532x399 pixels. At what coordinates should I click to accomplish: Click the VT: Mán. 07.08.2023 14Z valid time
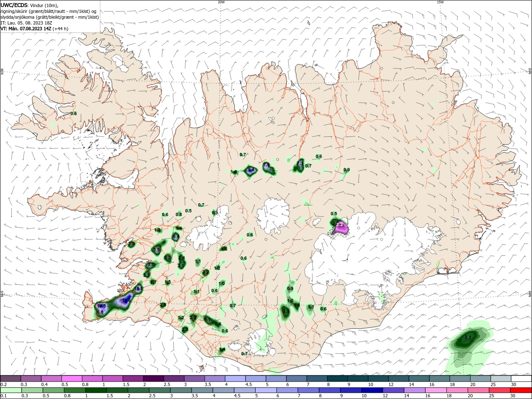[26, 29]
